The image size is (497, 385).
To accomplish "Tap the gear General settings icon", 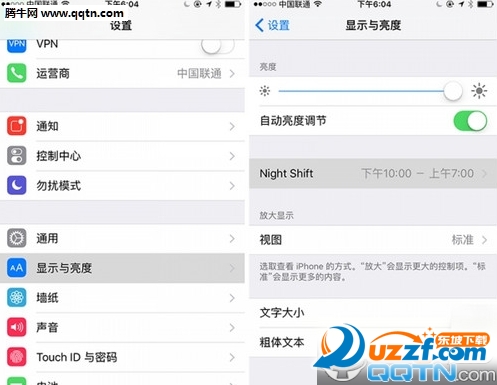I will pyautogui.click(x=17, y=238).
